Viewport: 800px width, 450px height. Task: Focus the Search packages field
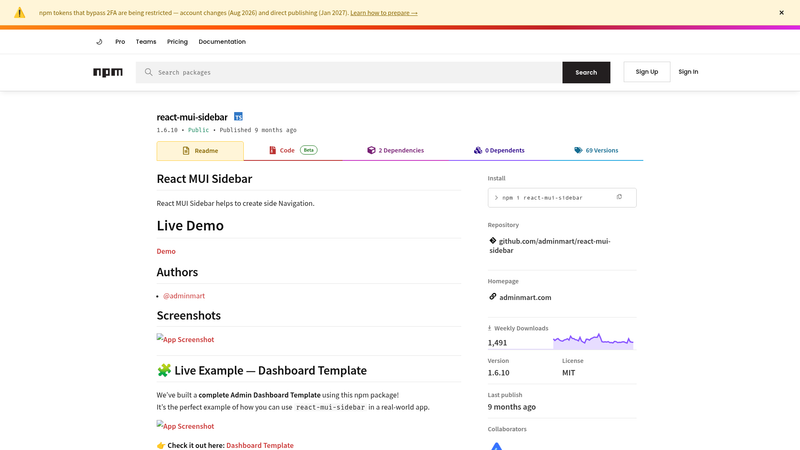pyautogui.click(x=348, y=72)
